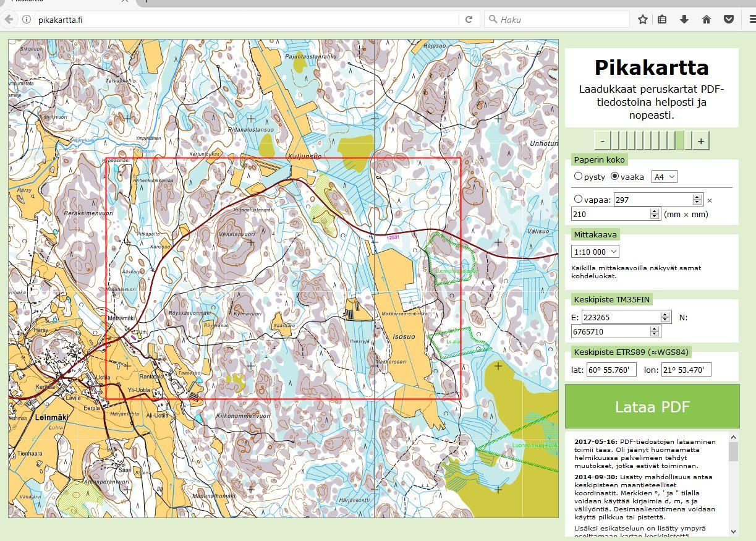
Task: View site information icon beside the URL
Action: click(x=27, y=20)
